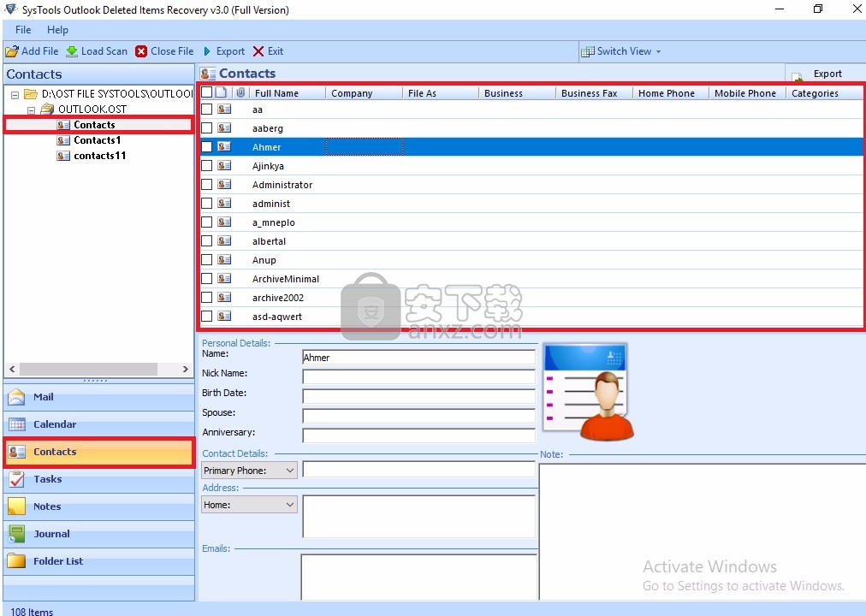
Task: Check the box for contact aaberg
Action: [x=206, y=128]
